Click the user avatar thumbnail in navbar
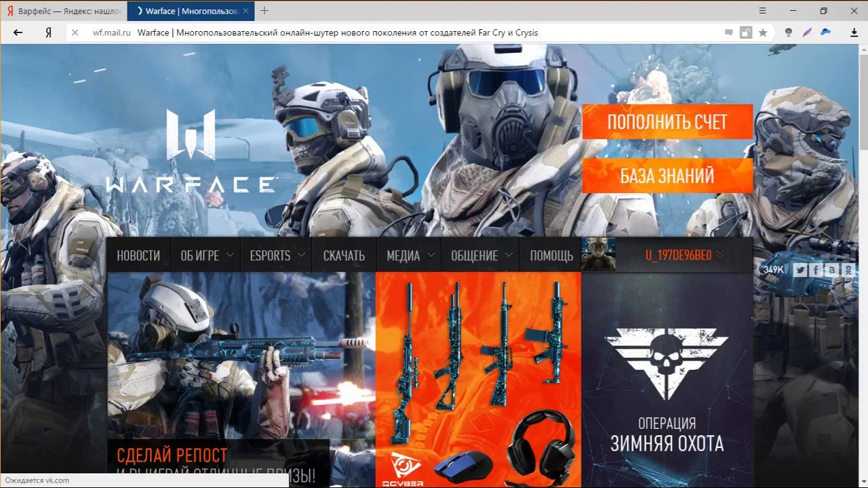Screen dimensions: 868x488 coord(599,255)
